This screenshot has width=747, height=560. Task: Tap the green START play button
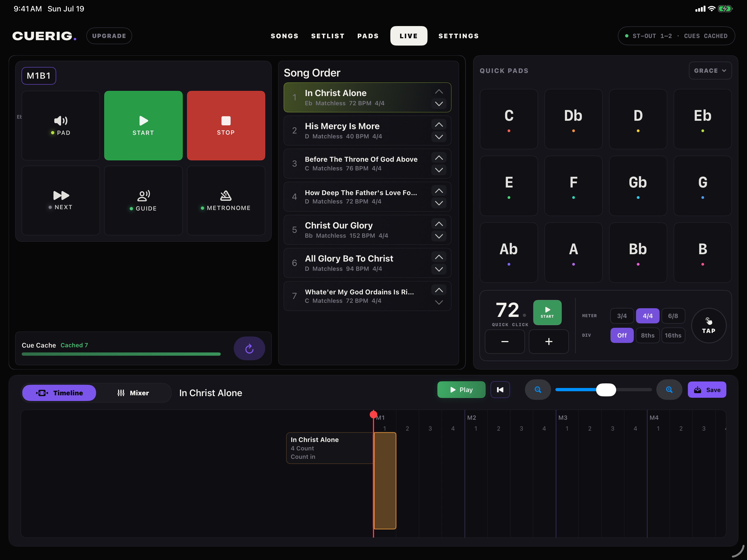click(143, 126)
